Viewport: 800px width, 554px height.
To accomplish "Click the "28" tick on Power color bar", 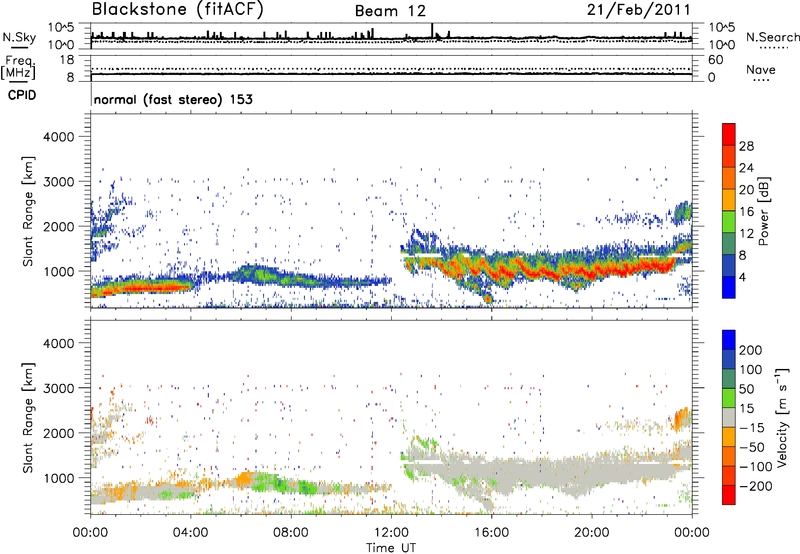I will pos(746,146).
